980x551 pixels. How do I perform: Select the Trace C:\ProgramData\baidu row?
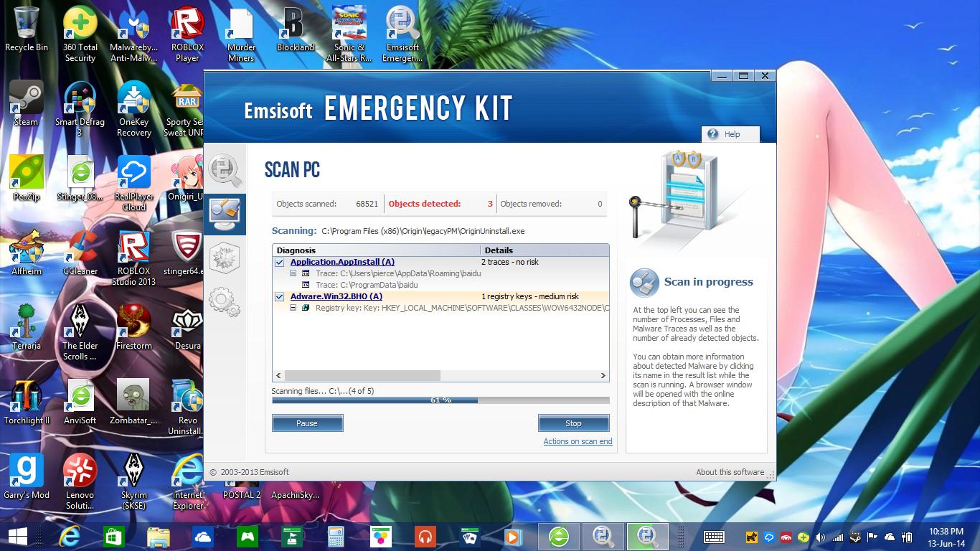point(367,285)
